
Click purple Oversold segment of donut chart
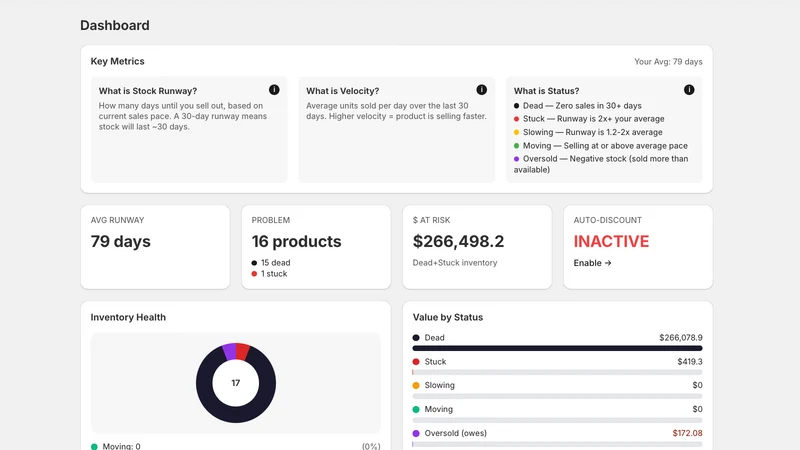tap(230, 352)
